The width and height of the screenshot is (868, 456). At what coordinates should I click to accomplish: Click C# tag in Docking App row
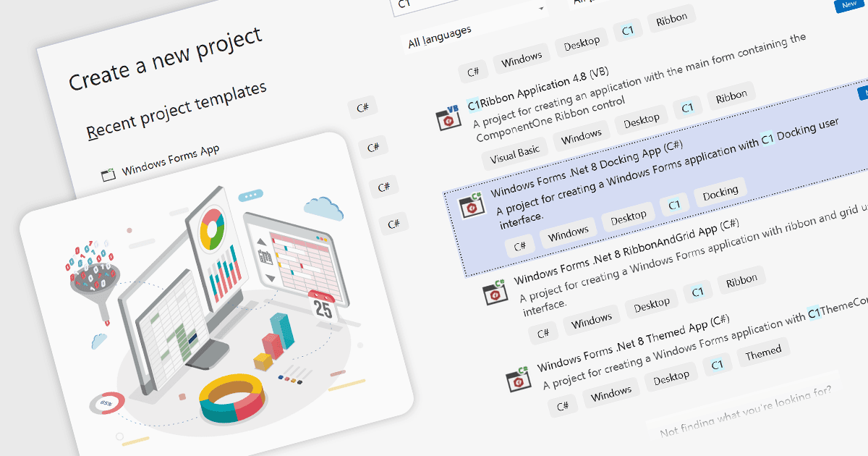click(519, 245)
